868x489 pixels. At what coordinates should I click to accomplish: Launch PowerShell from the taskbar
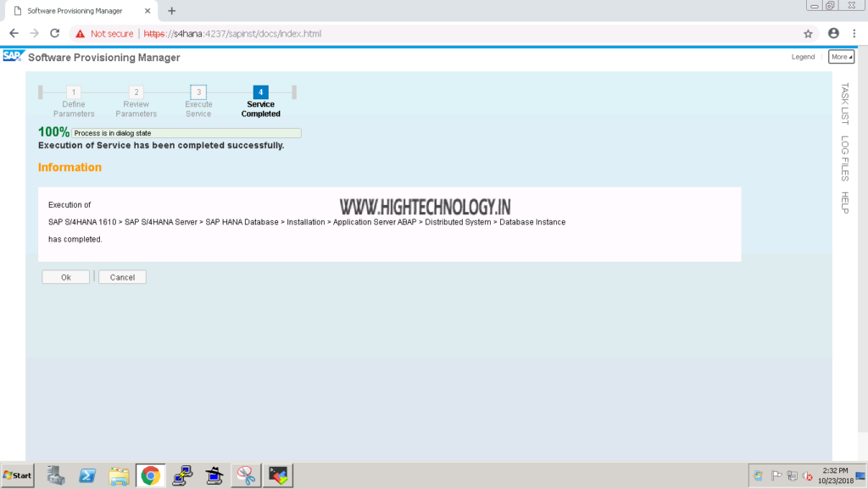click(87, 475)
